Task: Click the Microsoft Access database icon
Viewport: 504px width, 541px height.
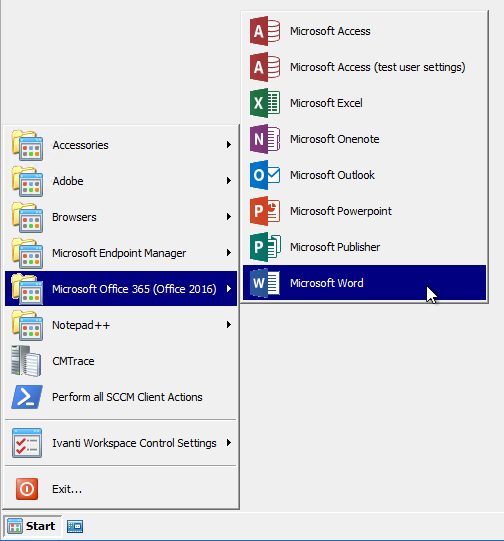Action: [265, 31]
